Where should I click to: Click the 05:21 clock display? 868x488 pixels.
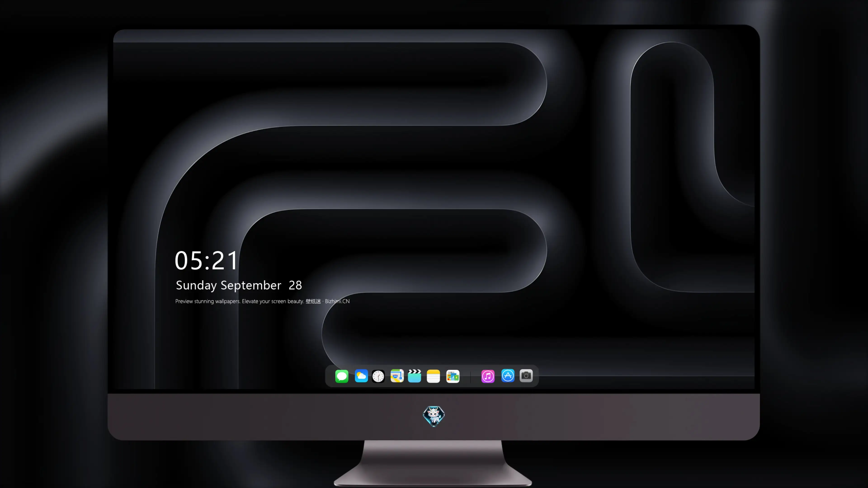pyautogui.click(x=206, y=260)
